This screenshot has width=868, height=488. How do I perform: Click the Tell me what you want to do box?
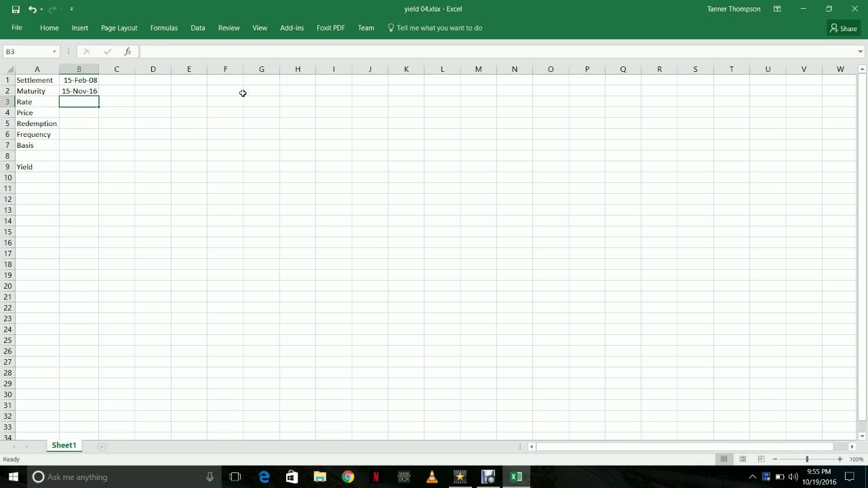(x=435, y=28)
